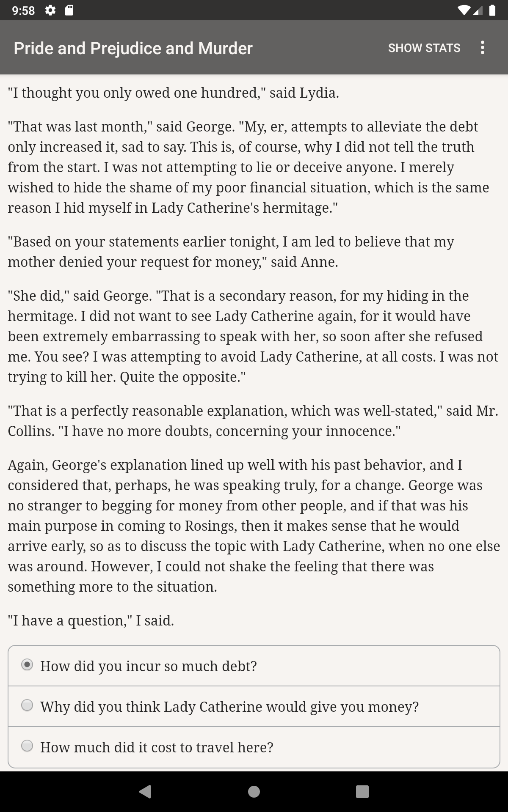
Task: Tap the Wi-Fi signal icon
Action: pyautogui.click(x=464, y=10)
